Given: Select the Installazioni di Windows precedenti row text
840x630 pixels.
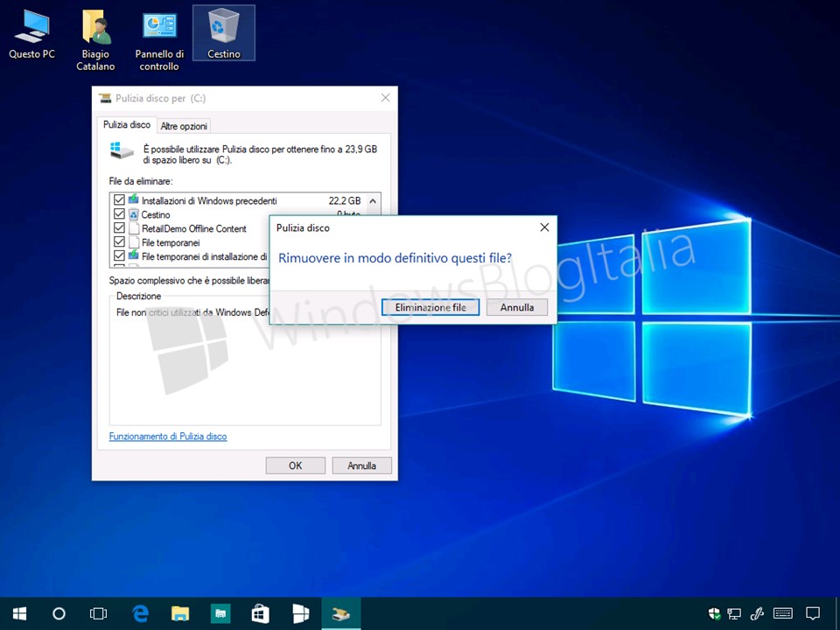Looking at the screenshot, I should tap(209, 201).
